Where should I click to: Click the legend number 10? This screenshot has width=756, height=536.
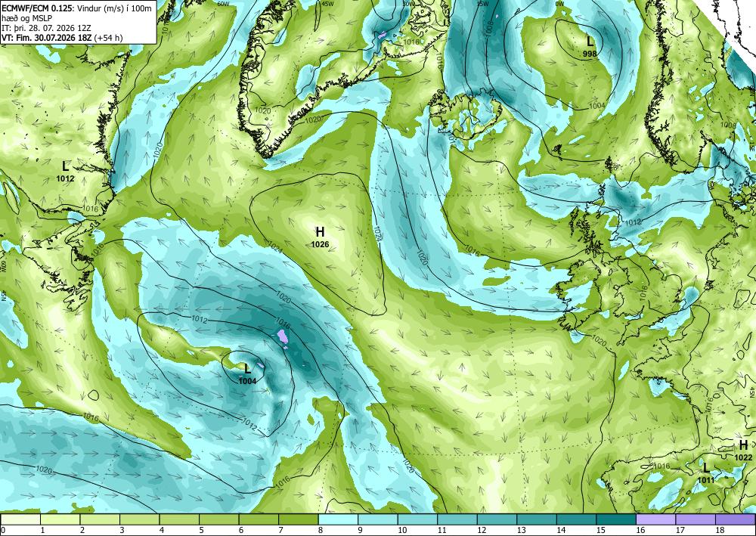(x=401, y=530)
